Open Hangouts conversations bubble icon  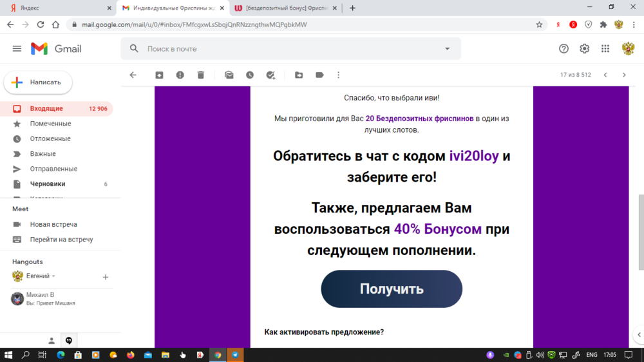(x=69, y=341)
